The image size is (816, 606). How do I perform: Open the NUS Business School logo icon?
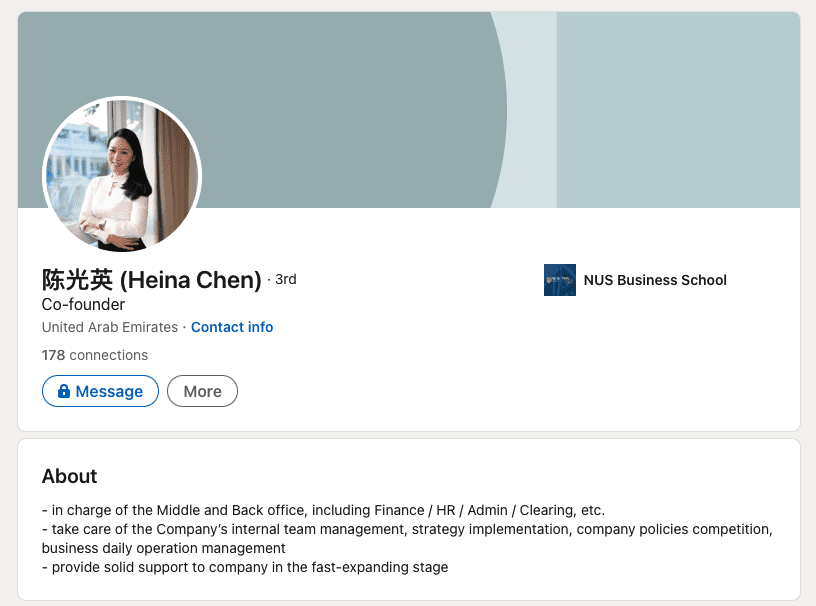click(559, 280)
